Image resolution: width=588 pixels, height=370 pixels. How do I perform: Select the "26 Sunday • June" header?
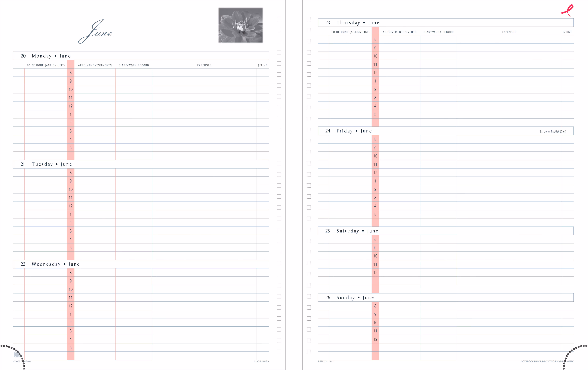tap(446, 297)
